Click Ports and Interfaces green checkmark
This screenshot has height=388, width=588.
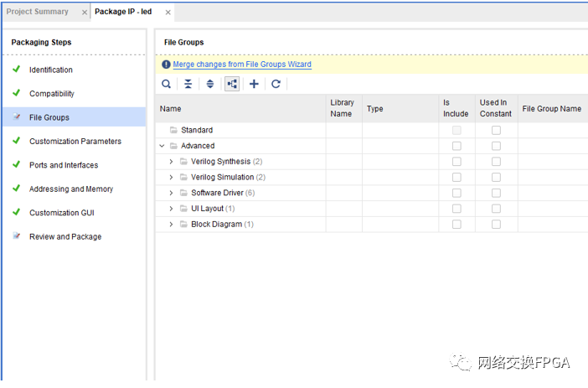click(16, 164)
